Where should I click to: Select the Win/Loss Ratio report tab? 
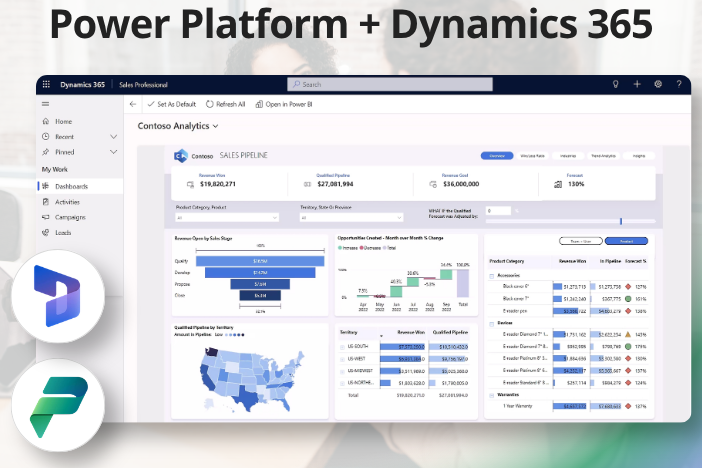pos(533,155)
